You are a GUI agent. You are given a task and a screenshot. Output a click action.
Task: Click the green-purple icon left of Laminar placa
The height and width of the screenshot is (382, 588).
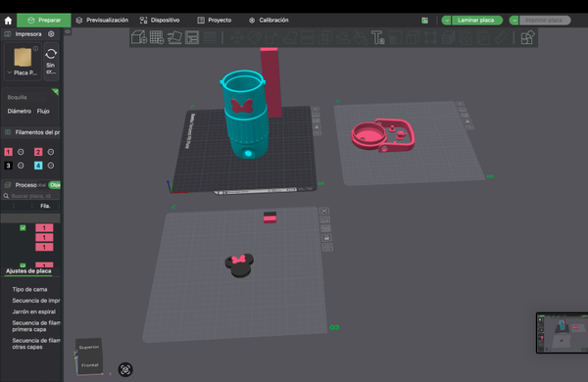click(425, 21)
